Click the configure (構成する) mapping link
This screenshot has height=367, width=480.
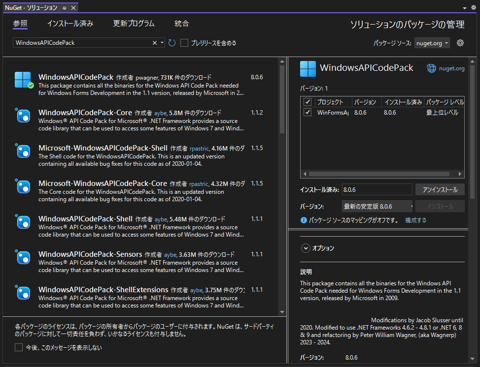(x=415, y=220)
